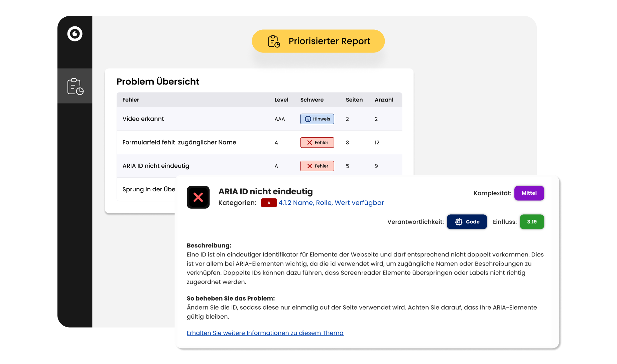Click the Hinweis severity badge
Viewport: 617px width, 364px height.
pos(317,119)
